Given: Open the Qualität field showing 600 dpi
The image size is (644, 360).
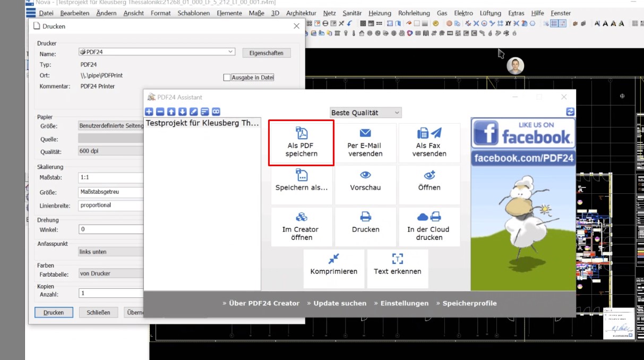Looking at the screenshot, I should [x=111, y=151].
